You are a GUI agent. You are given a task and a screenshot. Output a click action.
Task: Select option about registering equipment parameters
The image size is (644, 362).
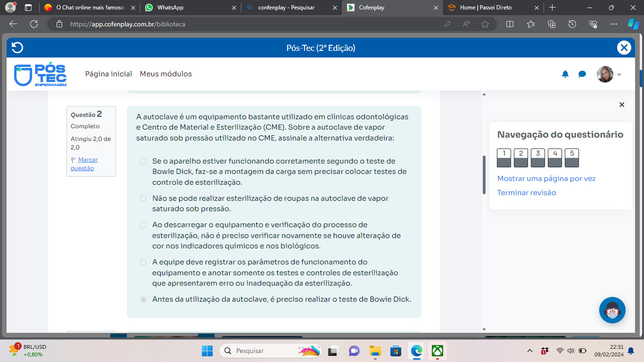click(x=143, y=262)
